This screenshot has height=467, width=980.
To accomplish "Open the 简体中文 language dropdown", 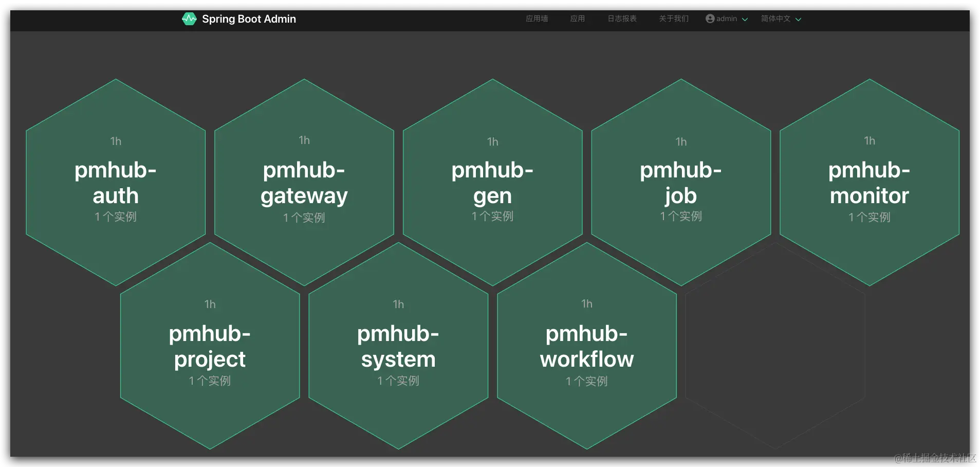I will [x=781, y=19].
